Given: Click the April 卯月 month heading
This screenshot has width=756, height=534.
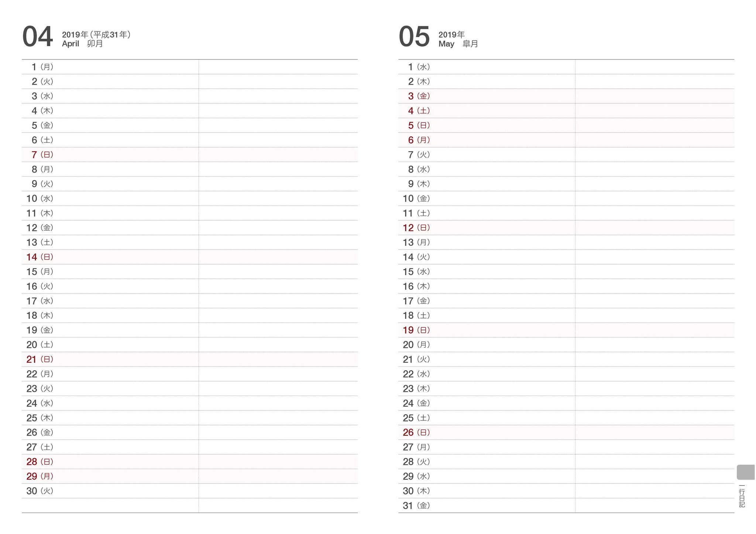Looking at the screenshot, I should click(x=82, y=44).
